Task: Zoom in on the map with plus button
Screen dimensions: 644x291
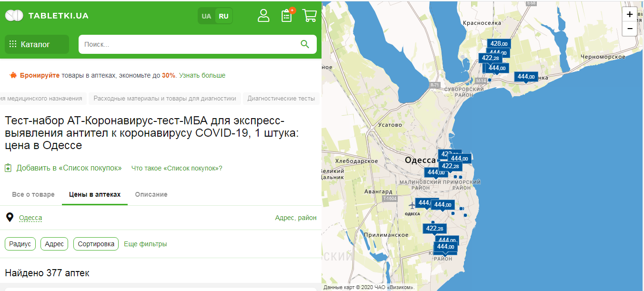Action: pos(629,14)
